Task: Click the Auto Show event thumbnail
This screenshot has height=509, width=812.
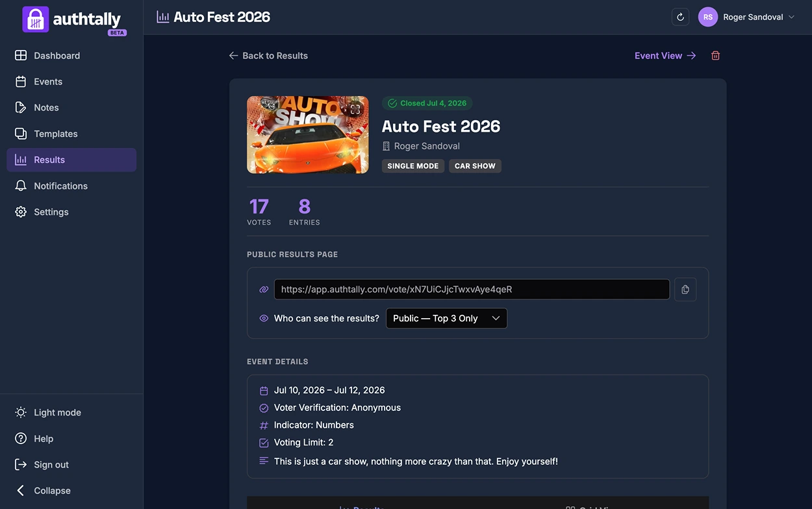Action: pyautogui.click(x=307, y=135)
